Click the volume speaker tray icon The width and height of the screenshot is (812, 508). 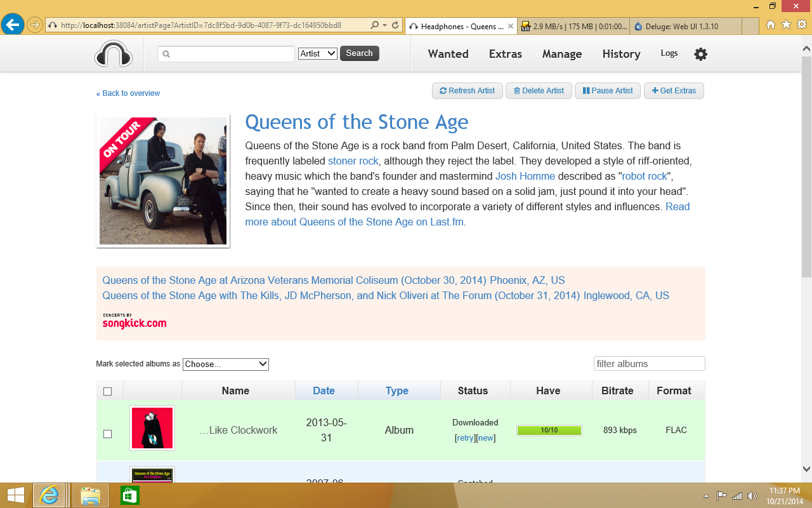(x=752, y=496)
